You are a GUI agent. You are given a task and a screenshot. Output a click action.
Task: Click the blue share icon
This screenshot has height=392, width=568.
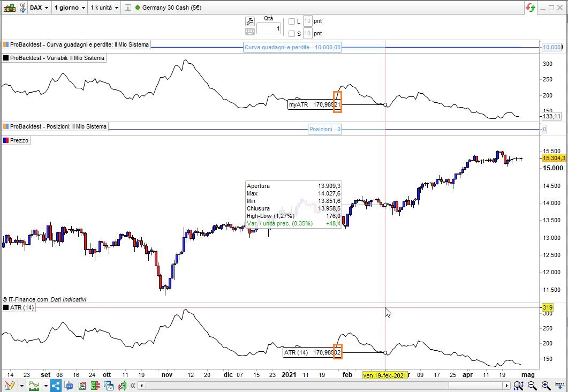point(56,386)
